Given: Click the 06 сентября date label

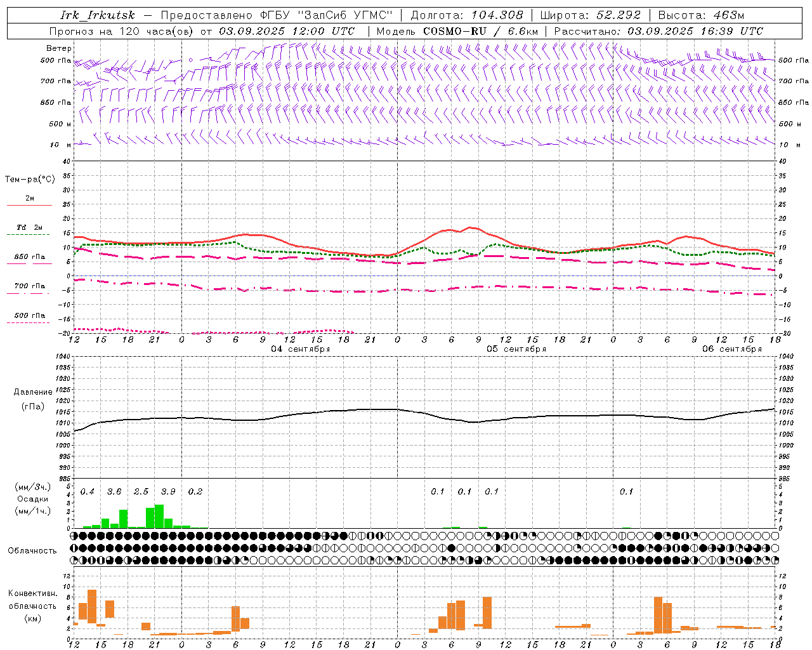Looking at the screenshot, I should pyautogui.click(x=732, y=349).
